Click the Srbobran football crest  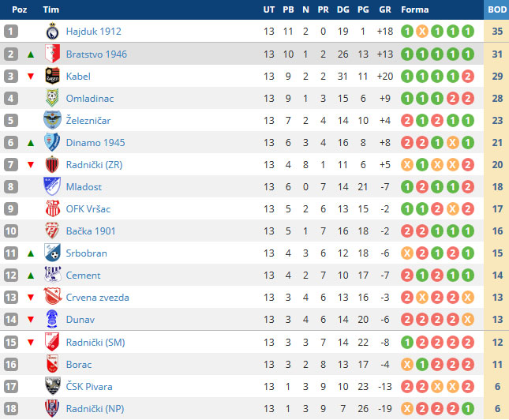pyautogui.click(x=53, y=253)
